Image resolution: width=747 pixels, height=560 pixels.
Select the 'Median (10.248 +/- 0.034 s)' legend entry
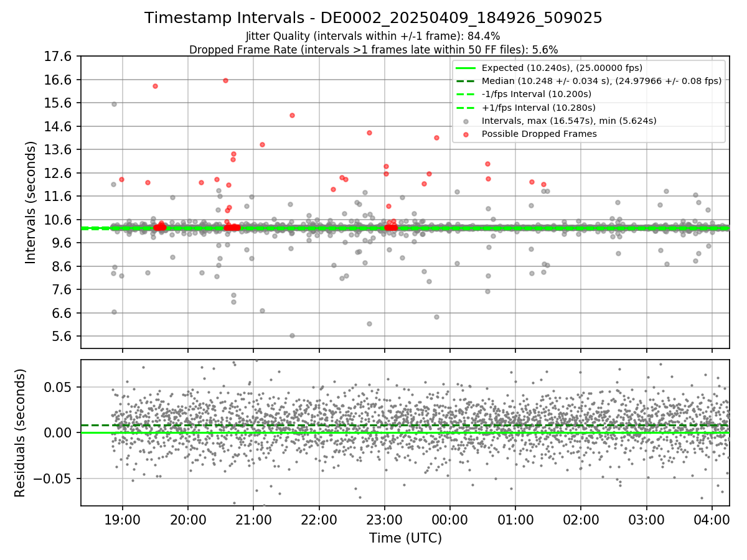click(x=601, y=81)
